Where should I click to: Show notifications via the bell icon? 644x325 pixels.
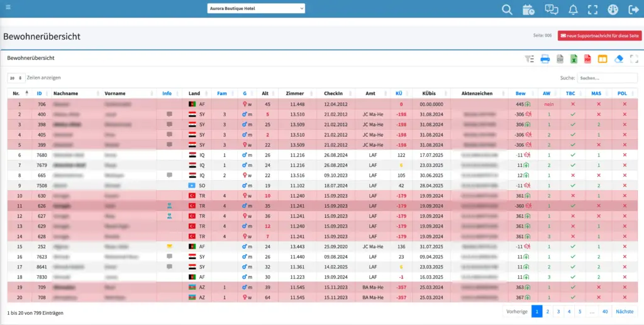coord(573,10)
